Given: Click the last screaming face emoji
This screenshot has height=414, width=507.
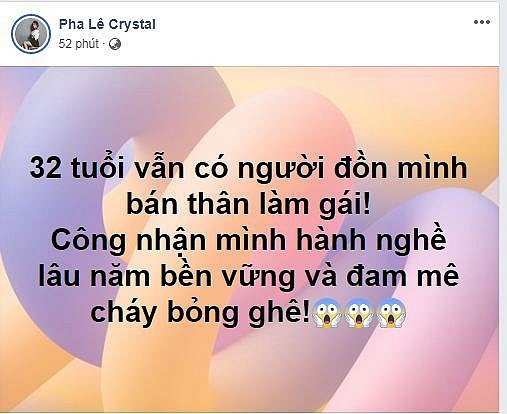Looking at the screenshot, I should (x=391, y=313).
